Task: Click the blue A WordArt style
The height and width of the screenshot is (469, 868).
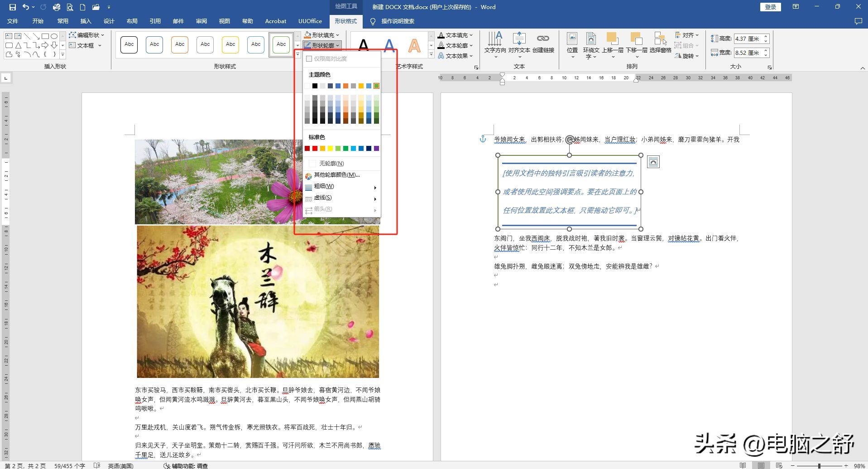Action: [389, 45]
